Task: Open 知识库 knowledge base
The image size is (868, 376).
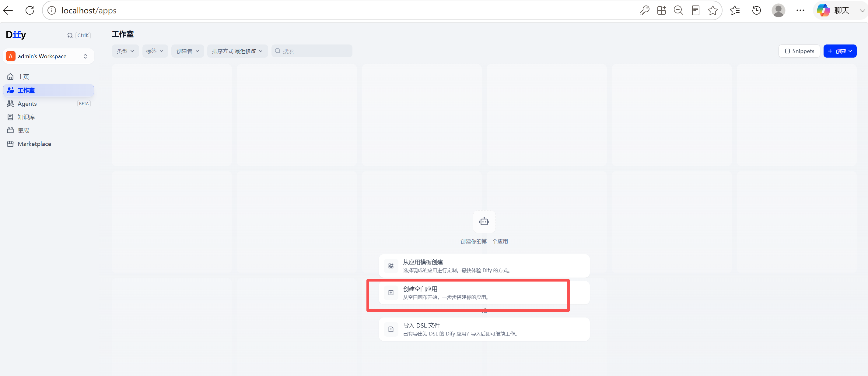Action: pyautogui.click(x=48, y=117)
